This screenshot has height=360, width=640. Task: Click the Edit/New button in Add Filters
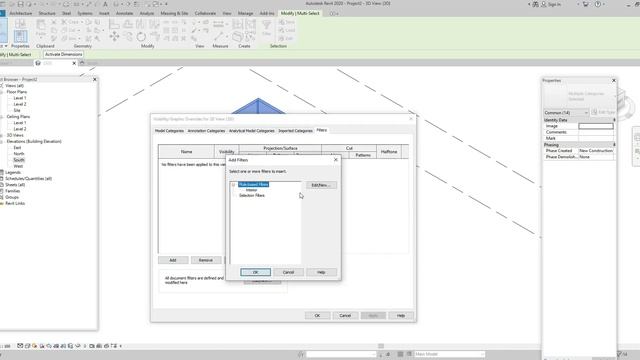click(x=321, y=185)
